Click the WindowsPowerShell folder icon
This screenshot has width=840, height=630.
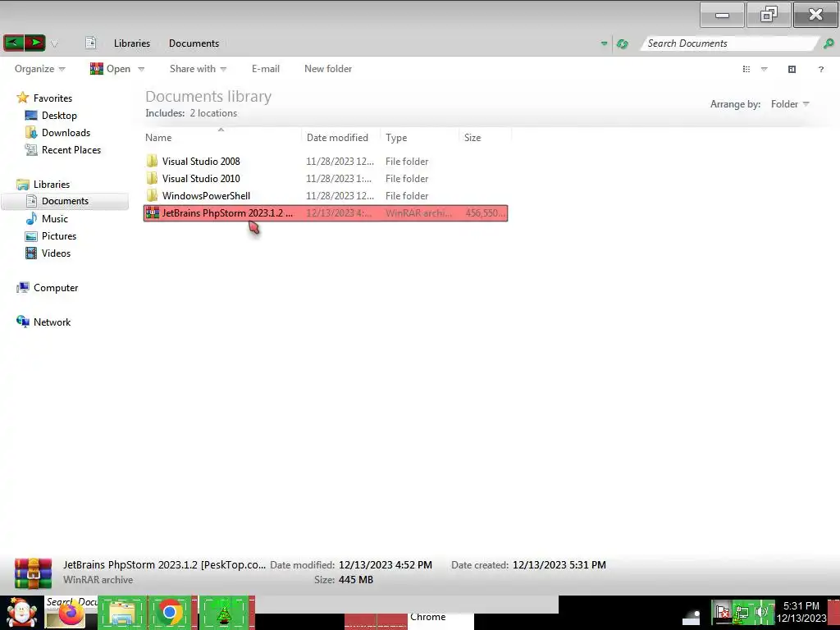click(152, 195)
